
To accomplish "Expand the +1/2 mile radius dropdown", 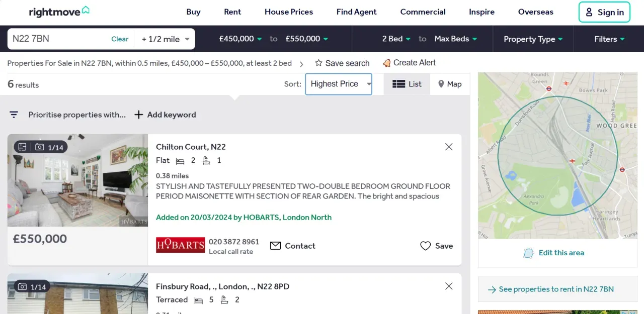I will click(x=166, y=39).
